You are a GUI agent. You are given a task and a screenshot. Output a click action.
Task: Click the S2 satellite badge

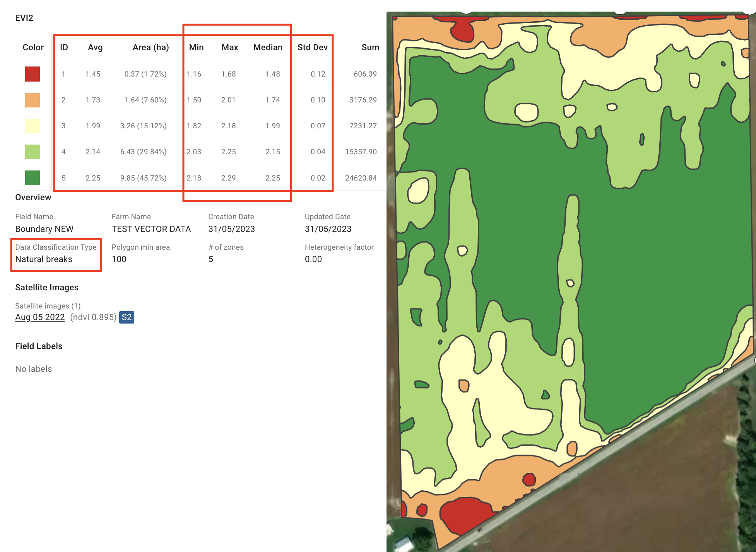[x=127, y=317]
